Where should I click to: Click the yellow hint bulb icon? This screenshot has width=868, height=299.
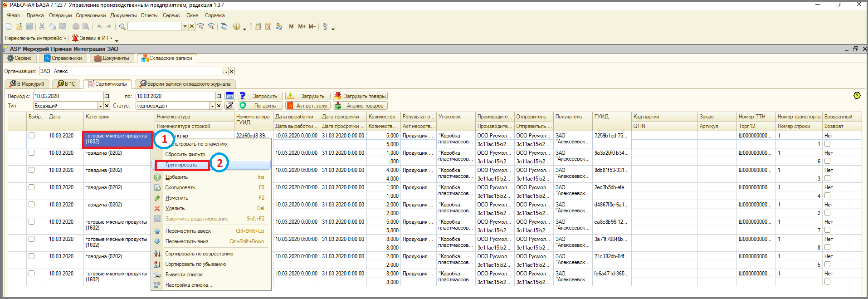point(857,96)
